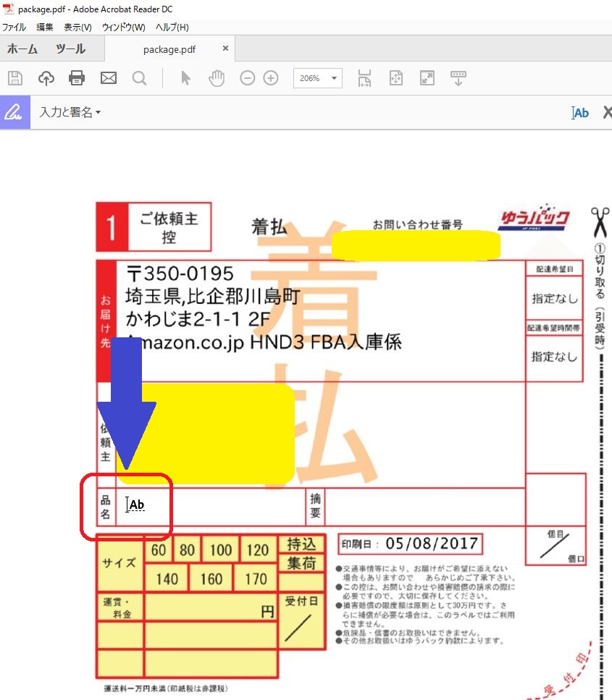Click the size 120 box
Viewport: 612px width, 700px height.
tap(258, 550)
